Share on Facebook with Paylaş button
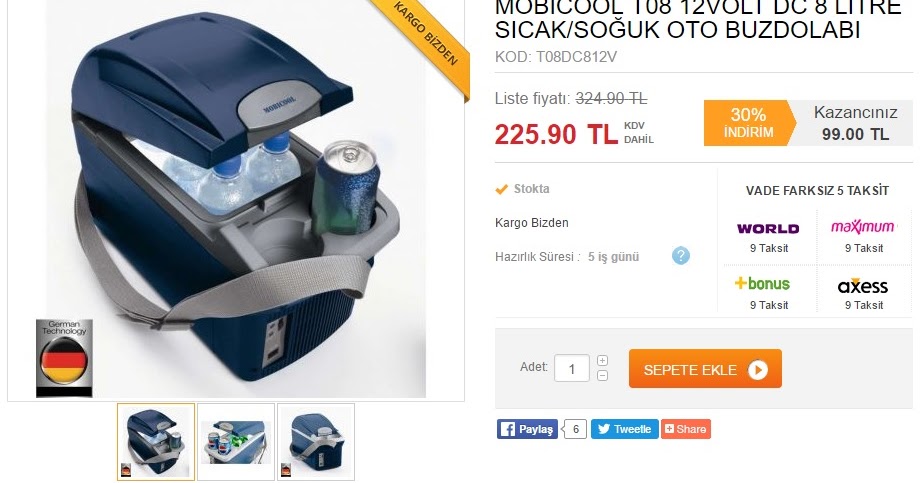Screen dimensions: 920x483 [527, 429]
